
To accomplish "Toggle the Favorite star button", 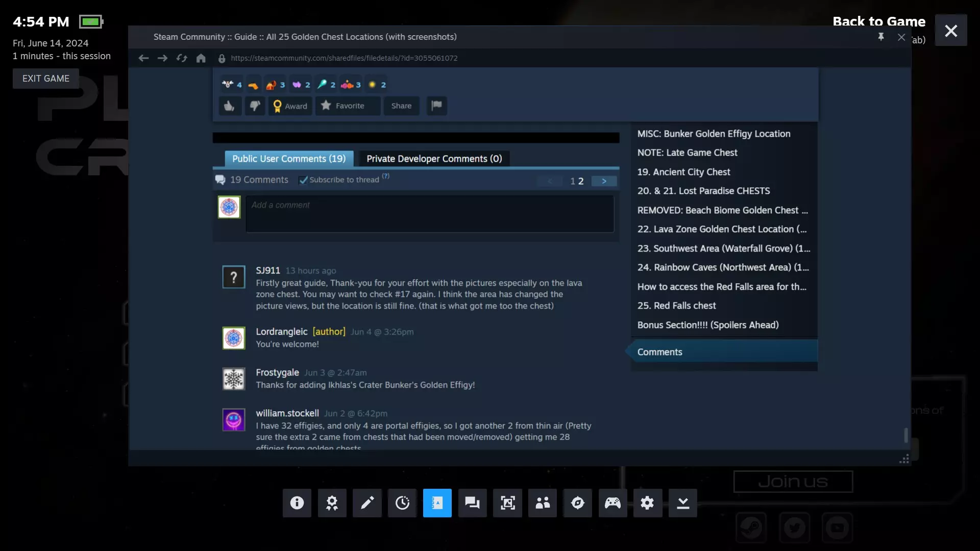I will [x=348, y=106].
